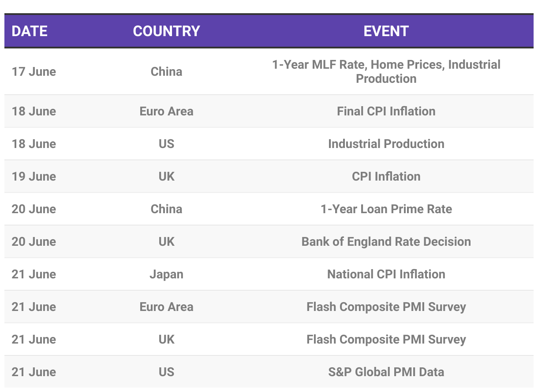
Task: Select China in the 17 June row
Action: pyautogui.click(x=166, y=71)
